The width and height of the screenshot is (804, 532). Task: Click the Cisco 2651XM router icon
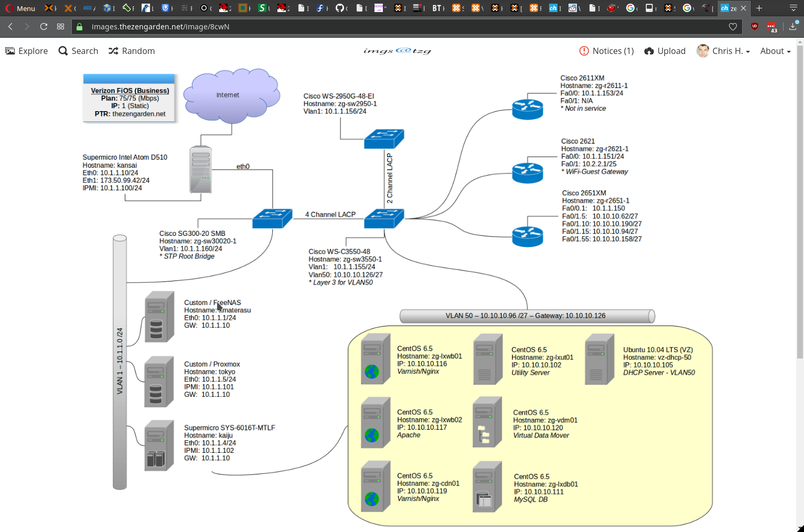click(x=528, y=236)
